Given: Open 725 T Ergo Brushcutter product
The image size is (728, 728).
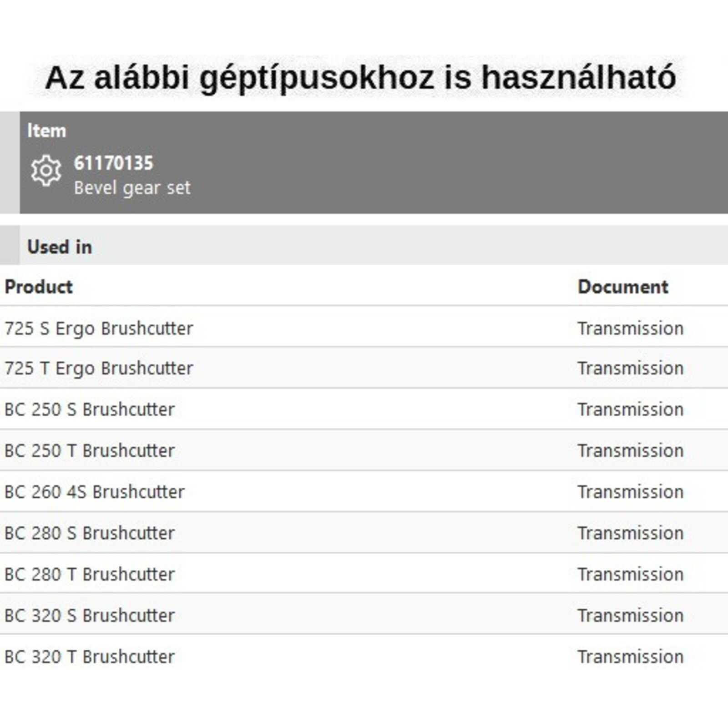Looking at the screenshot, I should pos(99,368).
